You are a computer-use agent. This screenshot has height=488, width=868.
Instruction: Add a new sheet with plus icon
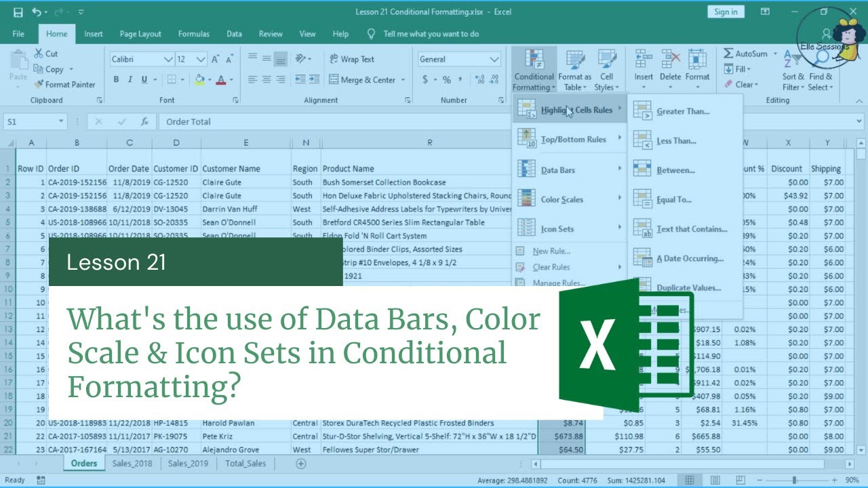[301, 464]
